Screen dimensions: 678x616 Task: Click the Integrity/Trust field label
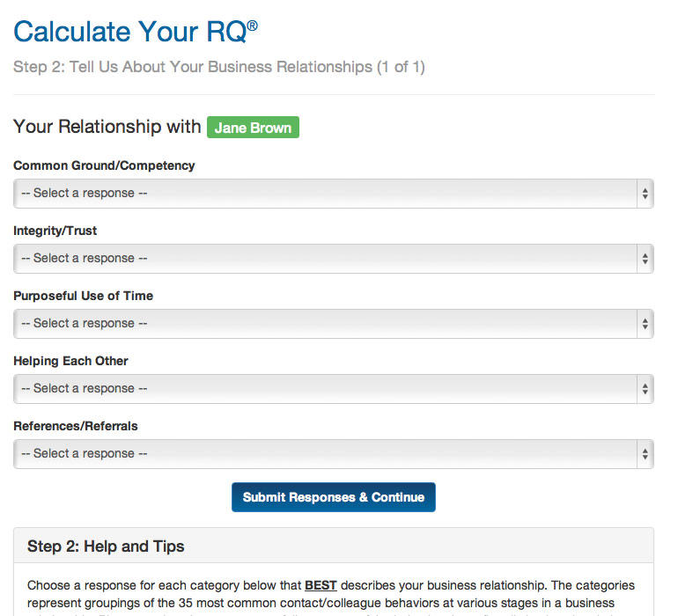click(x=55, y=231)
